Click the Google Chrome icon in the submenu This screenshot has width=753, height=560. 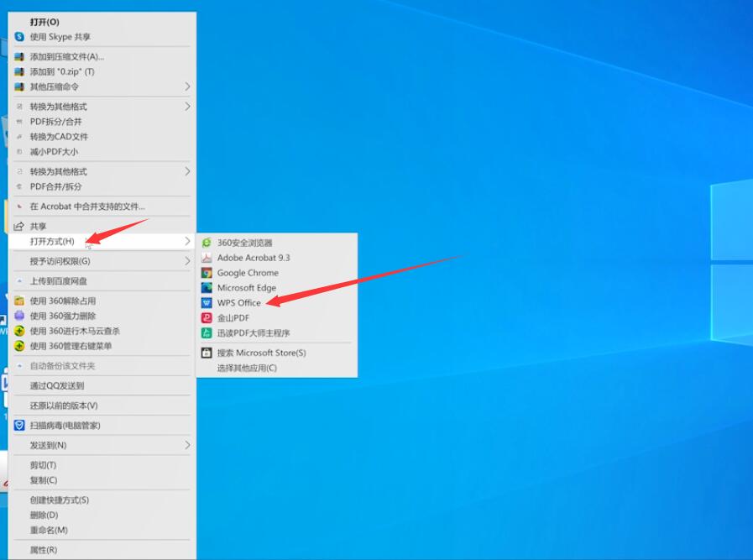pyautogui.click(x=207, y=273)
